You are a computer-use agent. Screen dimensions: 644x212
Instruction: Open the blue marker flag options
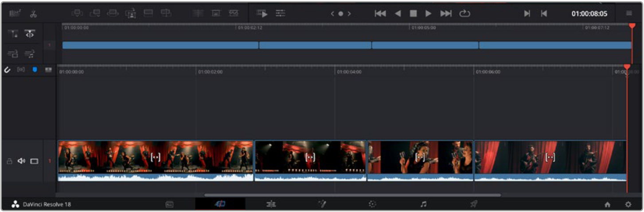pos(35,70)
